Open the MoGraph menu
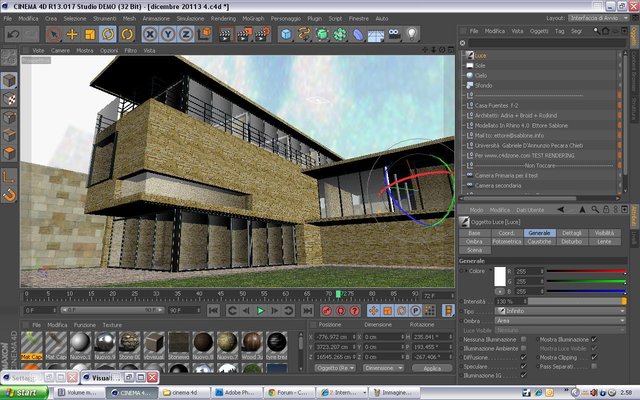Image resolution: width=640 pixels, height=400 pixels. (253, 19)
